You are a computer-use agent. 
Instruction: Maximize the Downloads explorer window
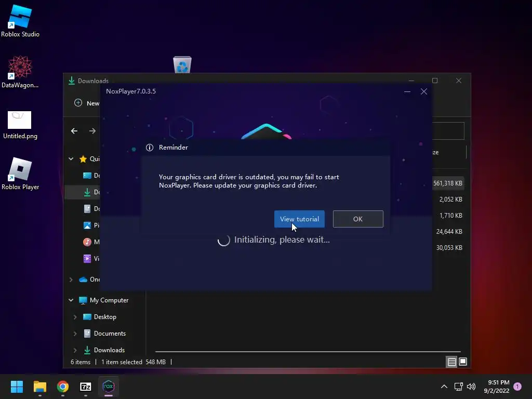tap(435, 81)
